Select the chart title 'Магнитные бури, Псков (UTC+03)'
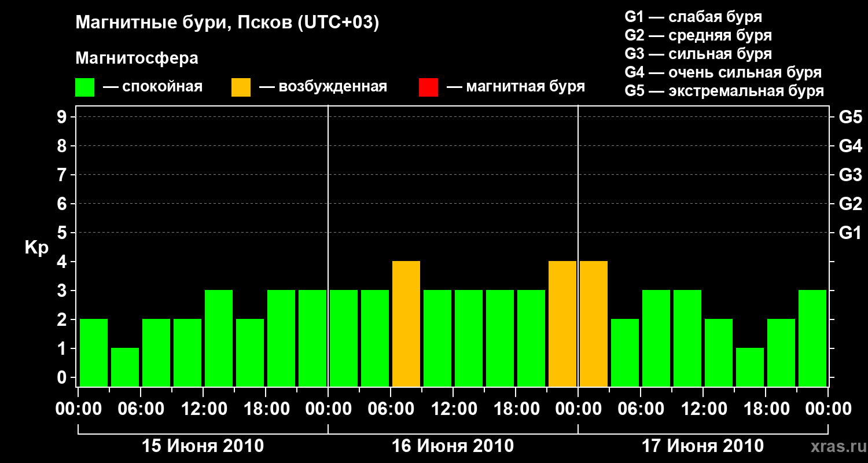The height and width of the screenshot is (463, 868). 227,23
